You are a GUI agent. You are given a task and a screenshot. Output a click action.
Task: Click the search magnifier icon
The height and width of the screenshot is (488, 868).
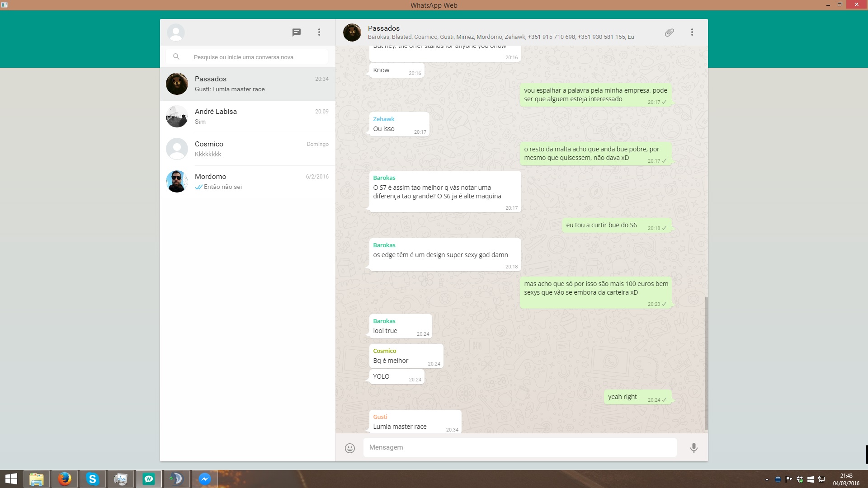pos(176,57)
